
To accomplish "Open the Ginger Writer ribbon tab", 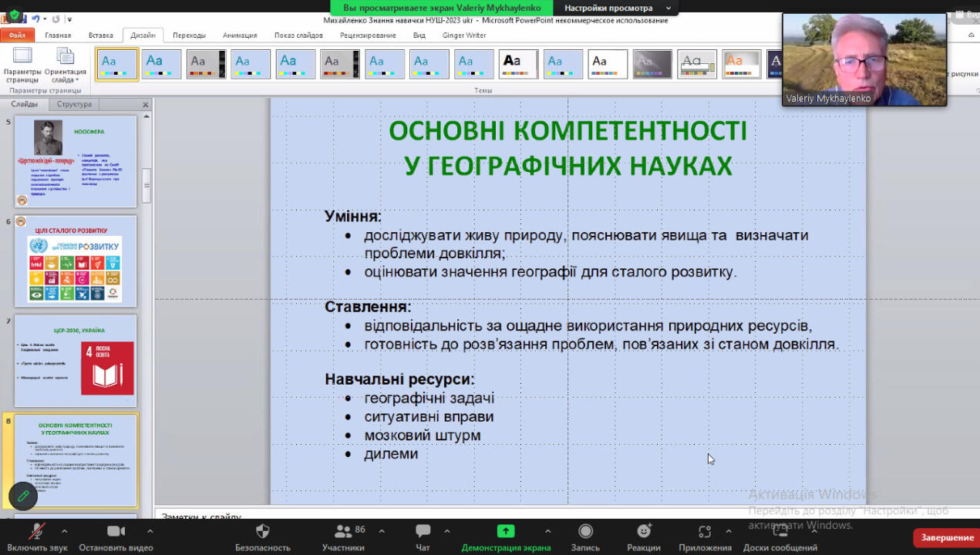I will (x=464, y=35).
